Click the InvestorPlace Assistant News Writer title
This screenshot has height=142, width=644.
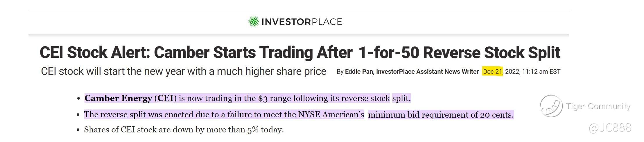(427, 72)
